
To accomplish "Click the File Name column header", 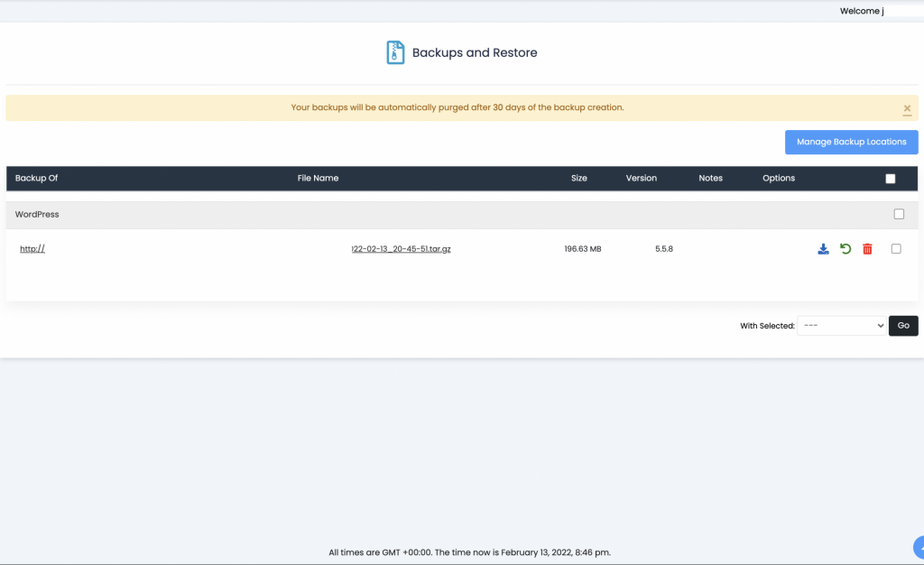I will click(x=318, y=178).
